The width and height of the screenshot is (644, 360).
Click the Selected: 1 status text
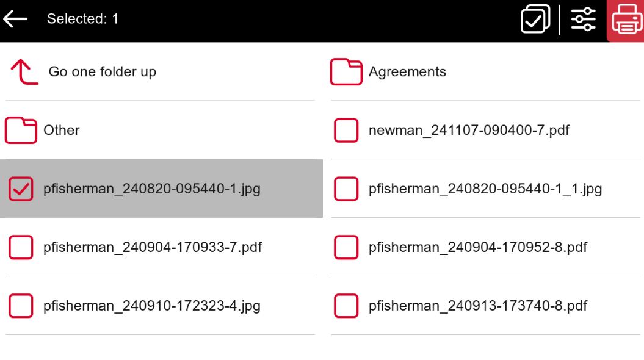click(x=83, y=19)
